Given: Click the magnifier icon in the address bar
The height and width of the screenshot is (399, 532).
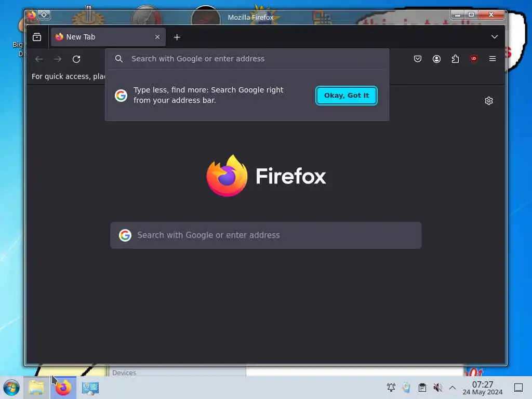Looking at the screenshot, I should (119, 59).
